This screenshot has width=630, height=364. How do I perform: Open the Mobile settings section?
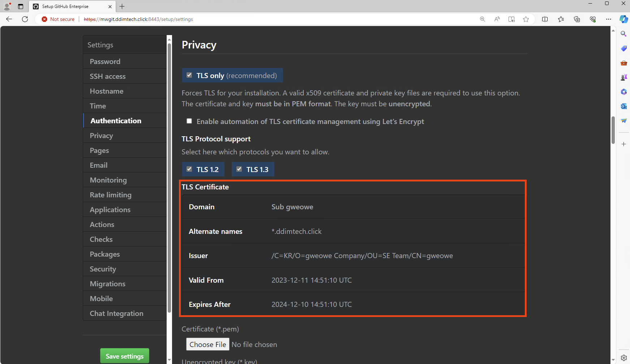click(125, 299)
